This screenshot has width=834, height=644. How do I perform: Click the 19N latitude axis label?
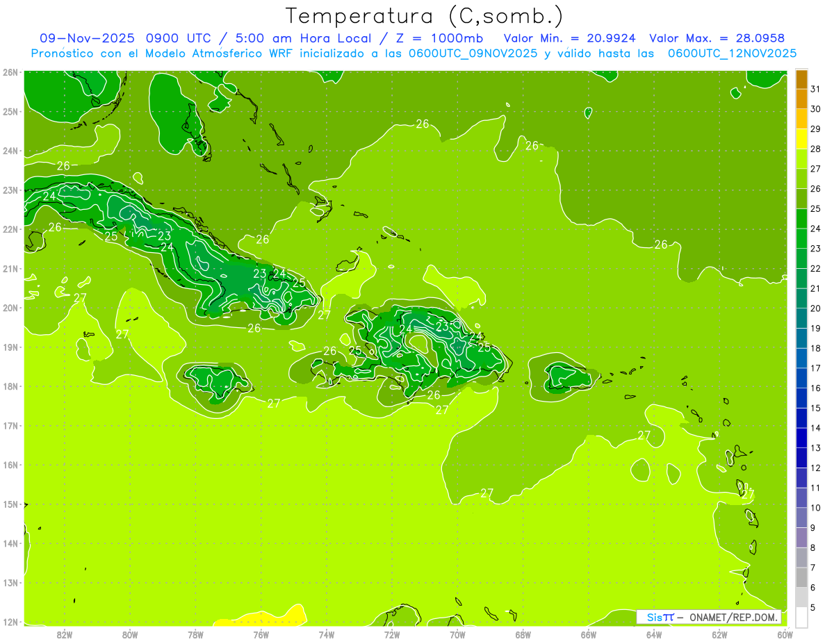pos(11,347)
